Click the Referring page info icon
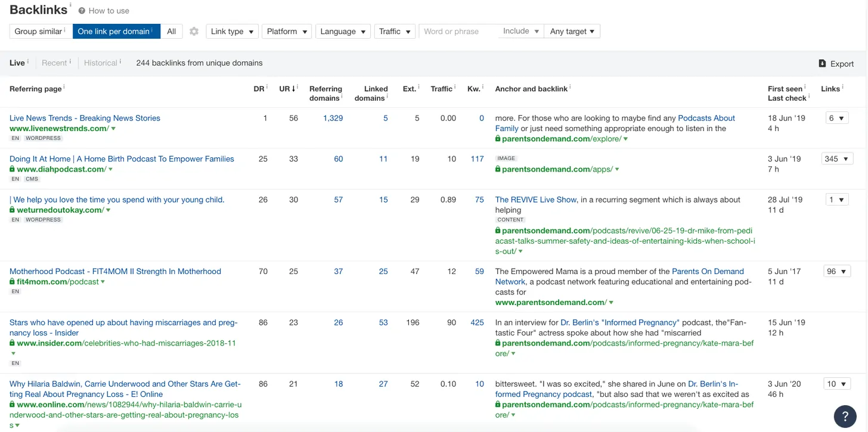The height and width of the screenshot is (432, 868). tap(64, 87)
